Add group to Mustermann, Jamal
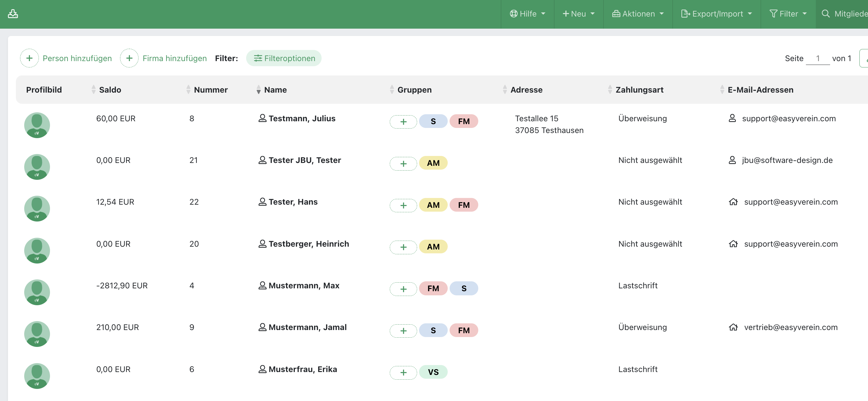The image size is (868, 401). (403, 331)
